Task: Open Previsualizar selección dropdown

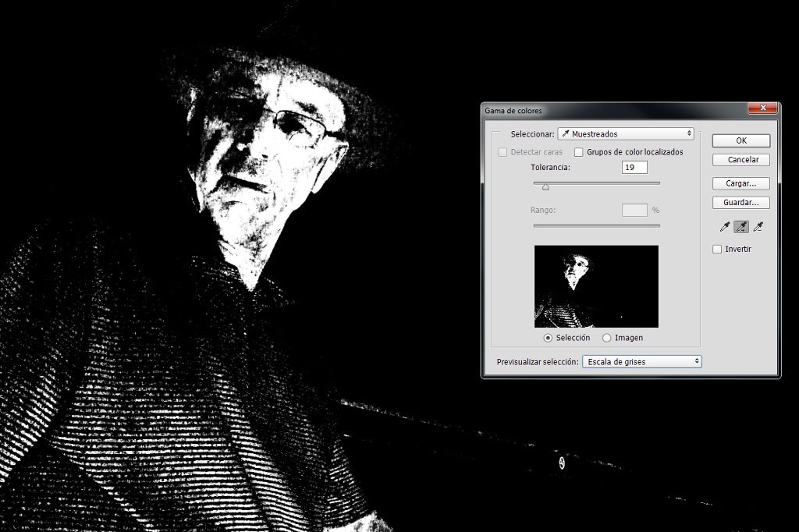Action: pos(642,362)
